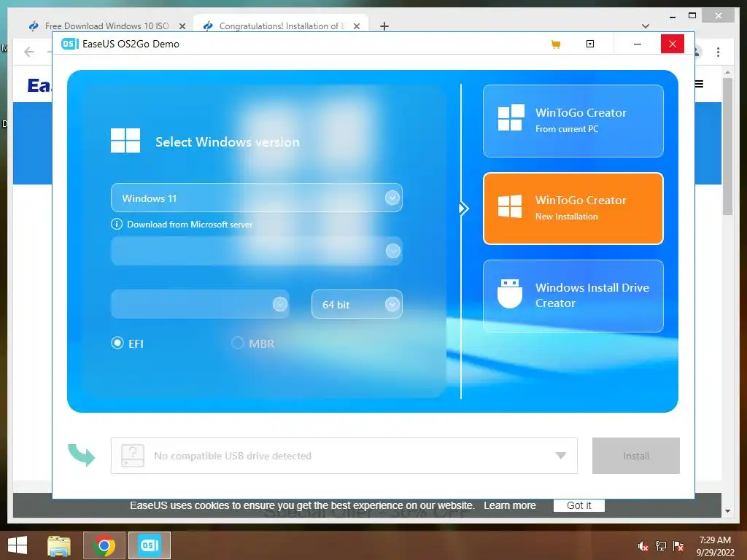Minimize the EaseUS OS2Go window
The height and width of the screenshot is (560, 747).
pos(638,44)
